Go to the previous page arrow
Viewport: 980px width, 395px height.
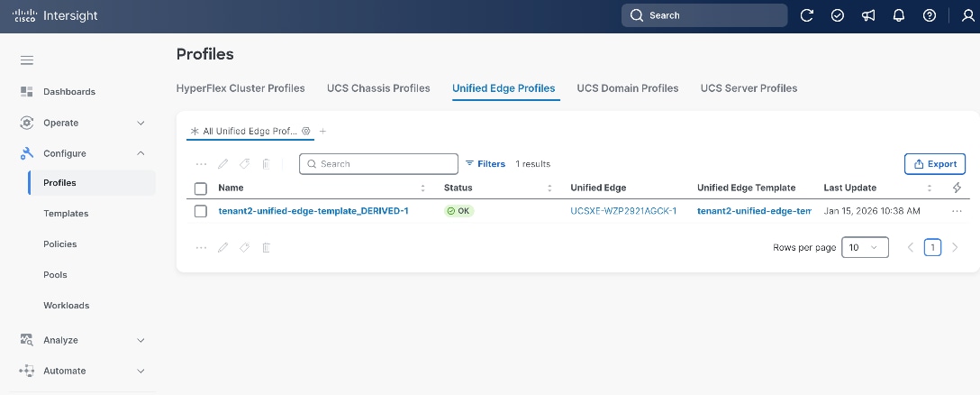(x=911, y=247)
